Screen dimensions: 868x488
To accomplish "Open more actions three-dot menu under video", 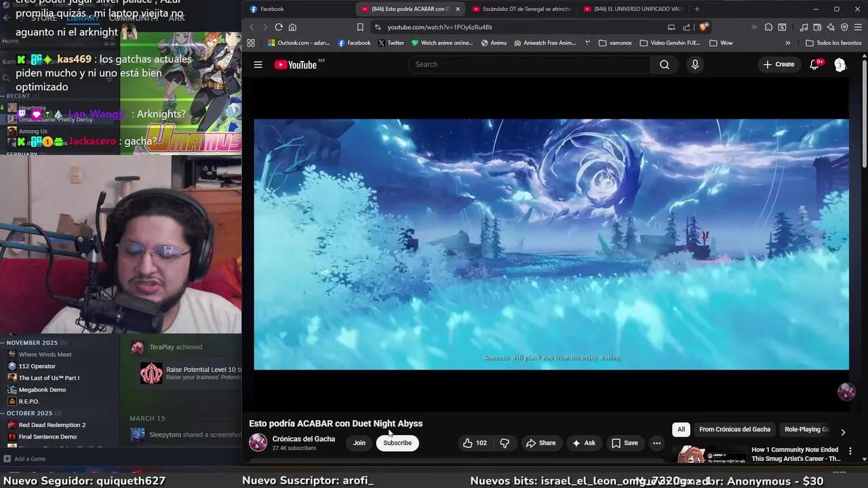I will pos(656,443).
